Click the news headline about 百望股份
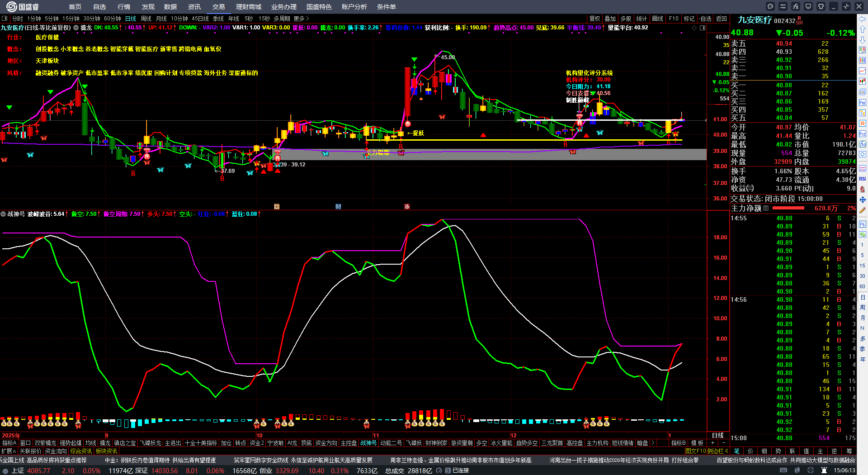 (x=786, y=460)
